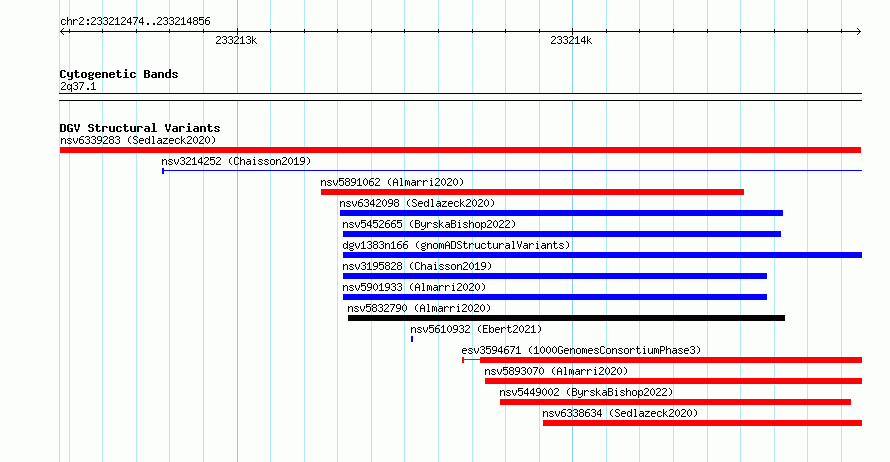Open nsv5891062 (Almarri2020) label
Screen dimensions: 890x462
pyautogui.click(x=392, y=182)
